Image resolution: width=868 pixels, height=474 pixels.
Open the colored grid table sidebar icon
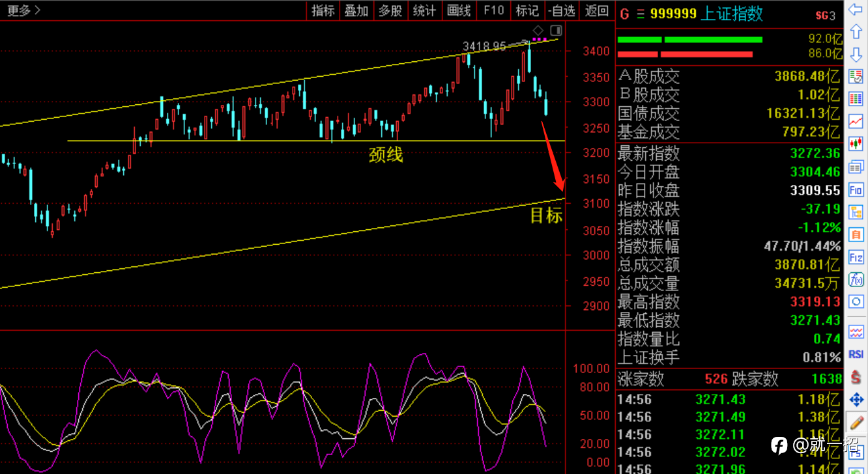tap(856, 99)
